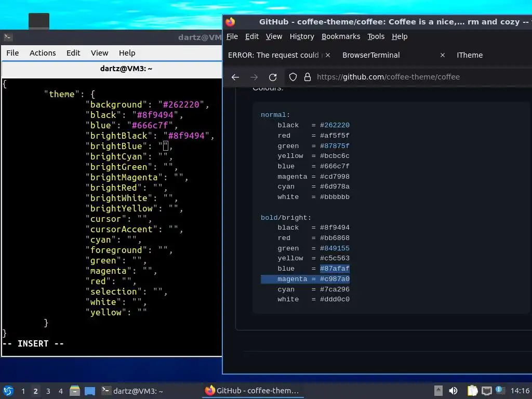Open the Lubuntu start menu
This screenshot has width=532, height=399.
[x=8, y=391]
